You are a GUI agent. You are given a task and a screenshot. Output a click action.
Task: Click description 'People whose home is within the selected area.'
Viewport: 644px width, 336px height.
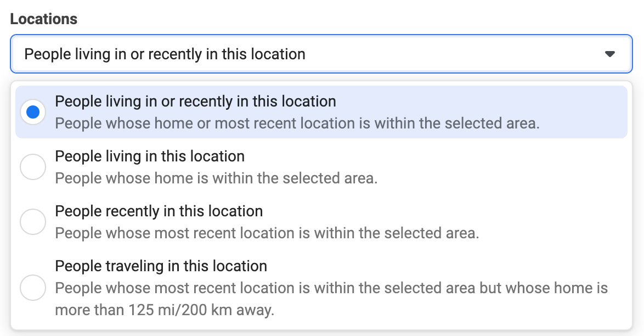coord(216,178)
